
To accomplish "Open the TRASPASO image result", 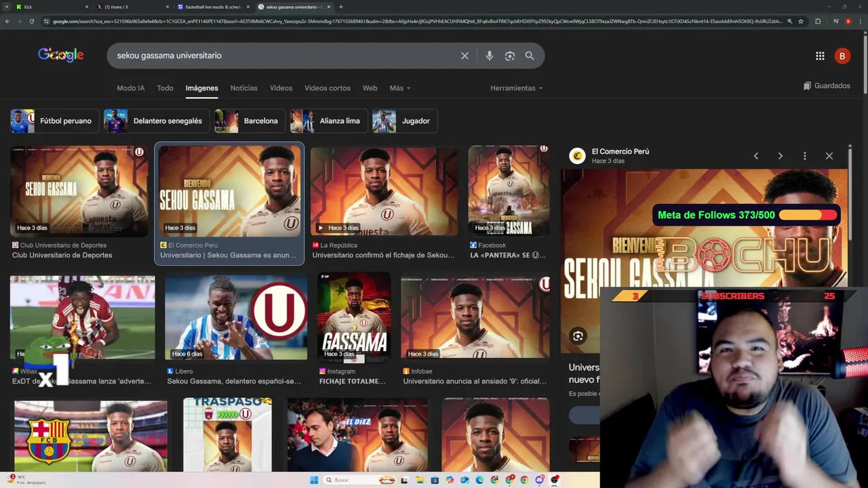I will pos(227,434).
